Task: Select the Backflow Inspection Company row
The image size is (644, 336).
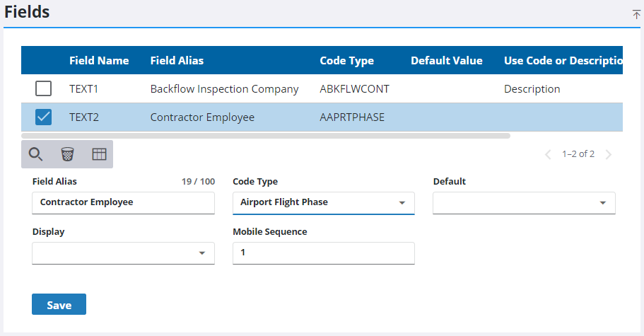Action: [224, 89]
